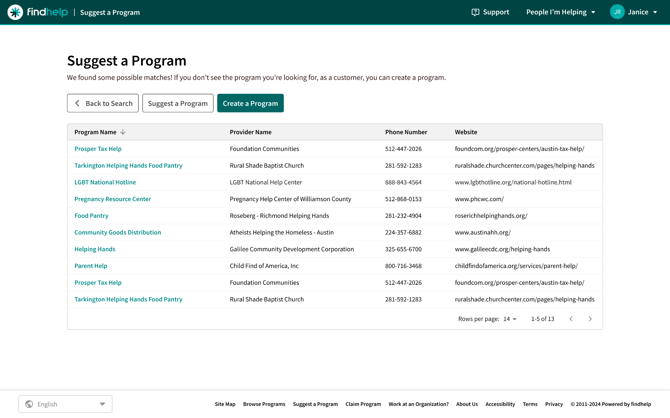Click the Suggest a Program button
Viewport: 670px width, 418px height.
pyautogui.click(x=178, y=103)
